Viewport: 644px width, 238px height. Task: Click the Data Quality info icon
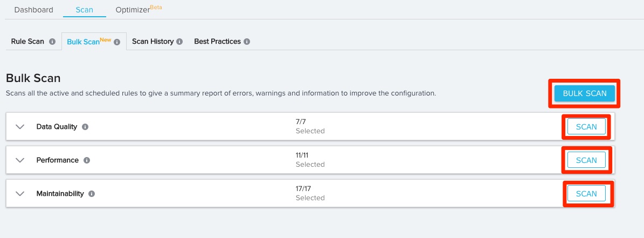[x=85, y=127]
